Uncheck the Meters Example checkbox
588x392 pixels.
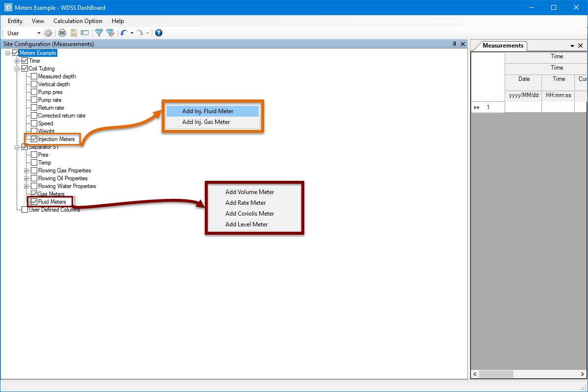(15, 53)
